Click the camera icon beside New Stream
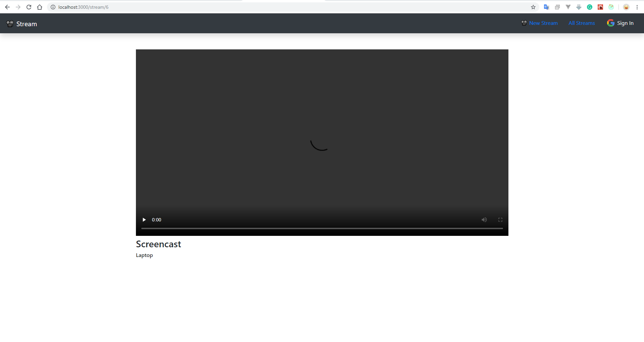The height and width of the screenshot is (342, 644). tap(524, 23)
